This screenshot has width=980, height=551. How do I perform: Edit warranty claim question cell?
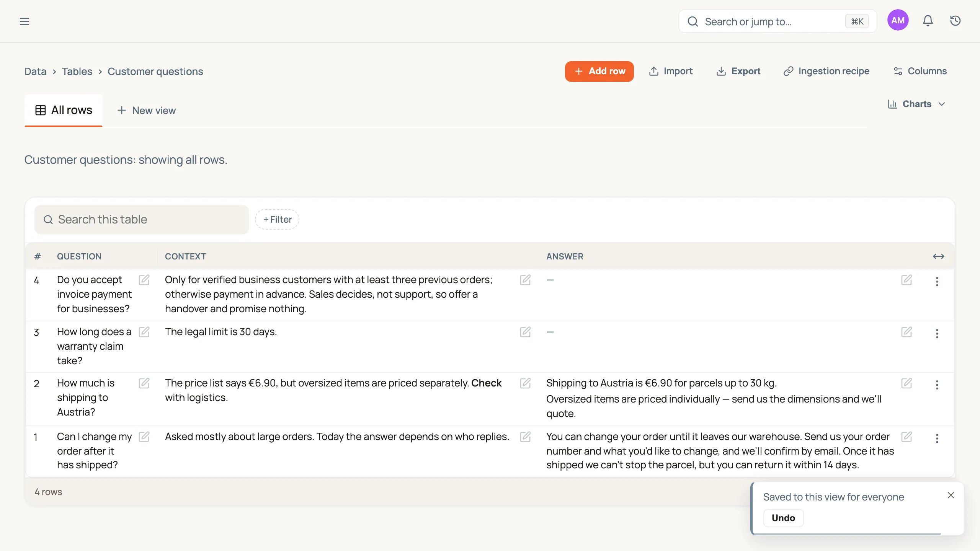144,332
